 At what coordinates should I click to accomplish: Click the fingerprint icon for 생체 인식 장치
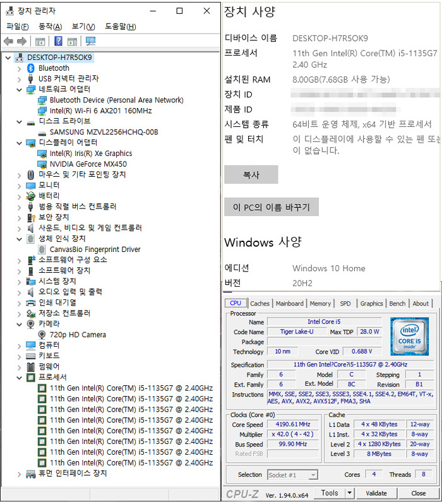point(30,239)
